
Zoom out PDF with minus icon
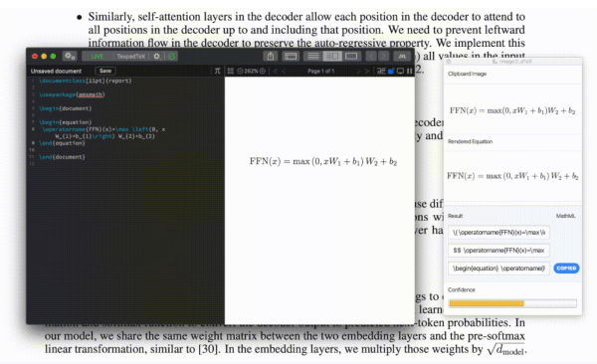pyautogui.click(x=240, y=71)
